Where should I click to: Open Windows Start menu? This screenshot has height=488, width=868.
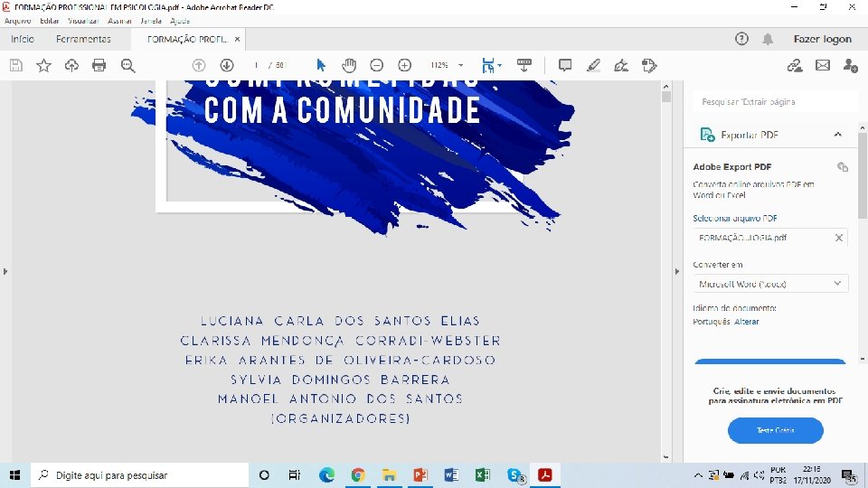coord(15,475)
